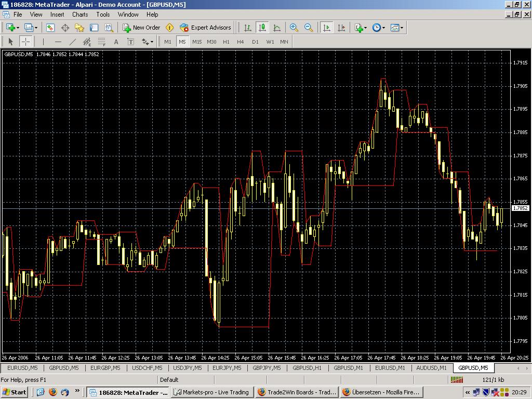Screen dimensions: 532x399
Task: Select the Crosshair tool
Action: coord(25,42)
